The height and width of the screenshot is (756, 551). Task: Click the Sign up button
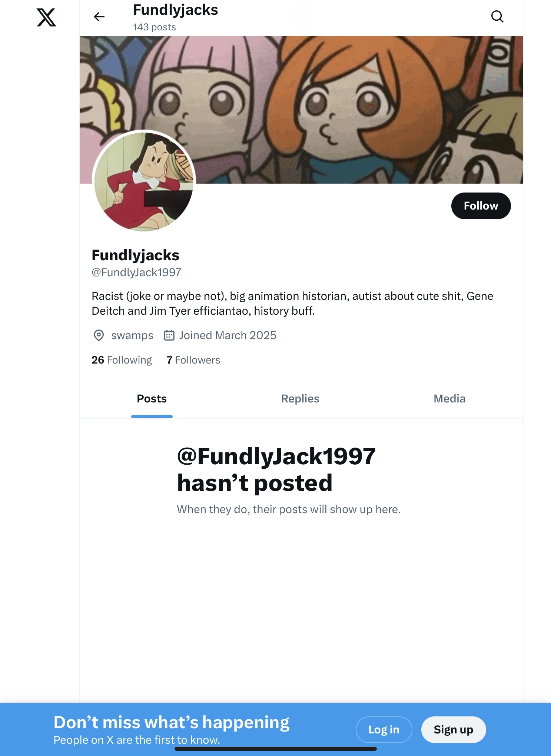click(454, 730)
